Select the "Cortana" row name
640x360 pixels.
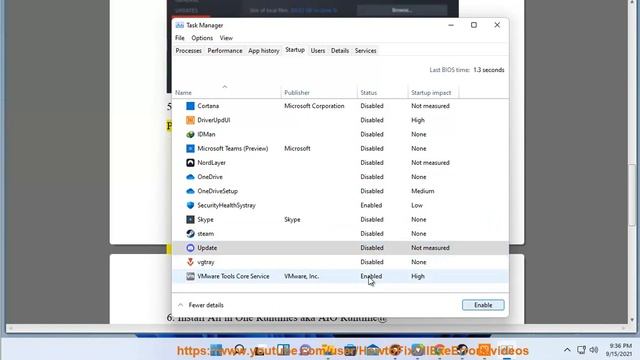click(208, 106)
